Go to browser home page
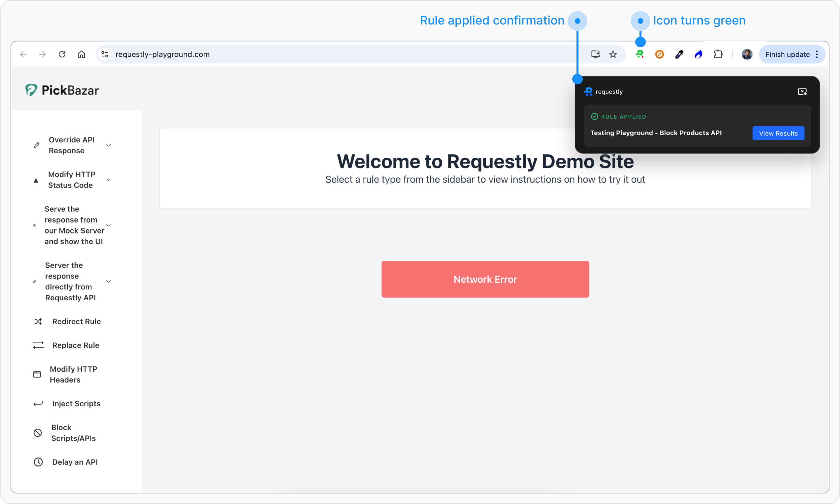The image size is (840, 504). click(x=81, y=54)
